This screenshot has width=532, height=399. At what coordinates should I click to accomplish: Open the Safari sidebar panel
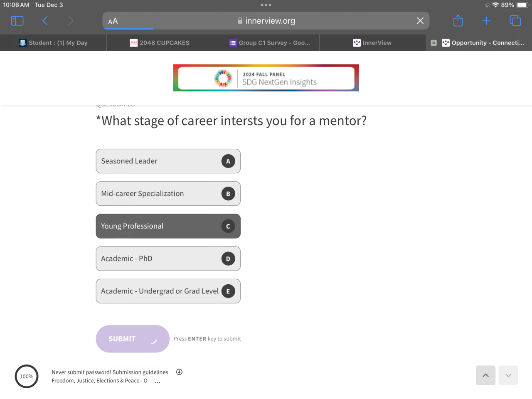coord(17,21)
